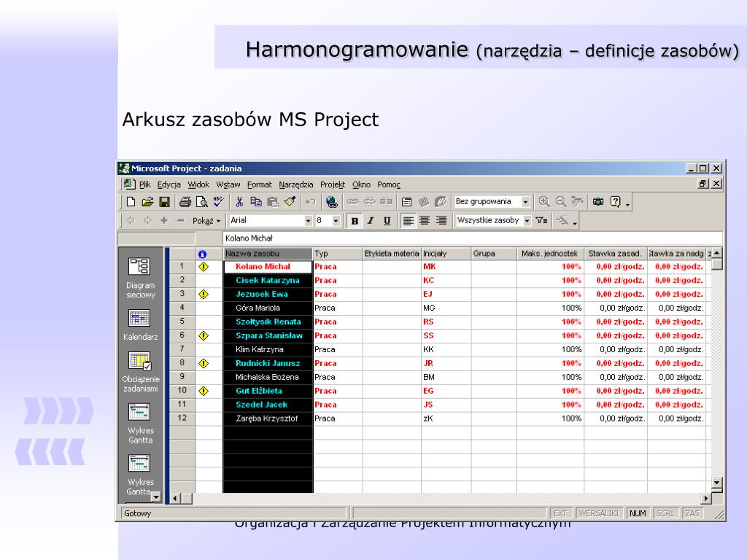Click the Copy Picture camera icon
Image resolution: width=747 pixels, height=560 pixels.
tap(598, 202)
